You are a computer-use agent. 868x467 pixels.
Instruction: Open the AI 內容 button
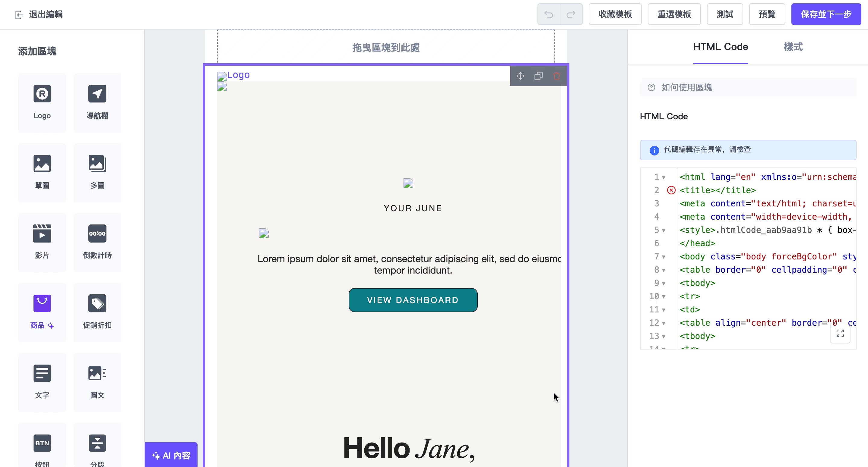[x=171, y=455]
